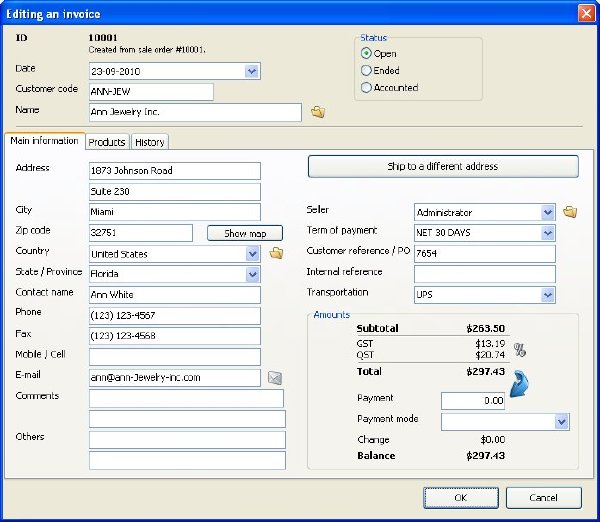Click the Phone number field

click(x=175, y=316)
